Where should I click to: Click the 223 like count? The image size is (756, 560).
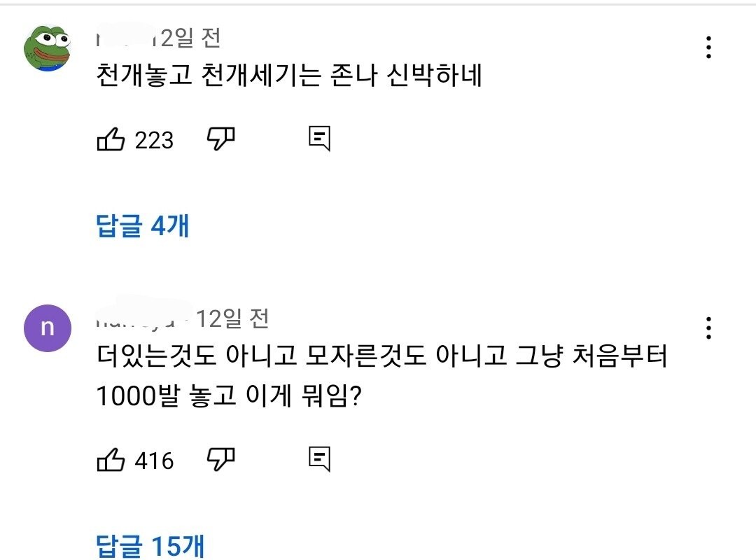click(x=154, y=141)
